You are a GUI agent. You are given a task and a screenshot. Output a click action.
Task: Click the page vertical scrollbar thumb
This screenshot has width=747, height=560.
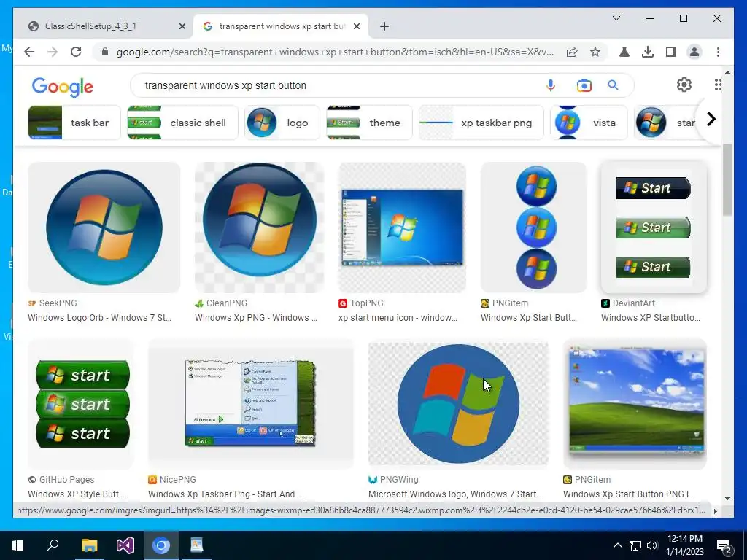(x=727, y=180)
